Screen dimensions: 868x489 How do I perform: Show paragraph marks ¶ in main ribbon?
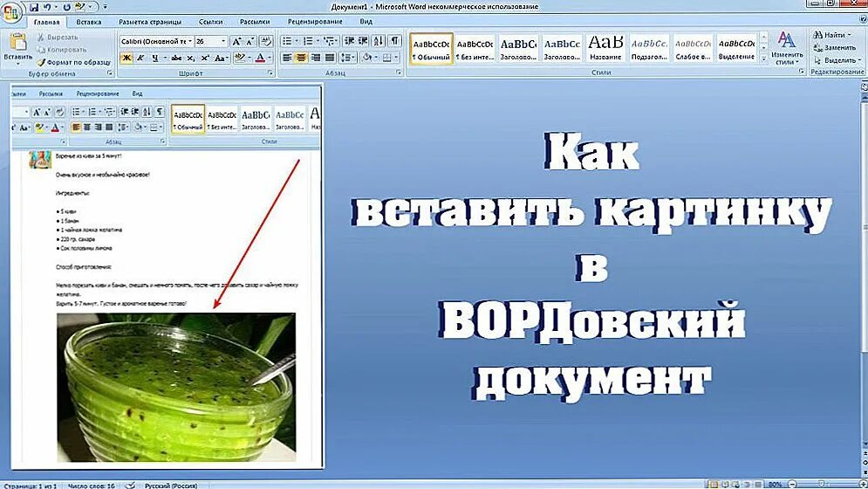[x=394, y=41]
